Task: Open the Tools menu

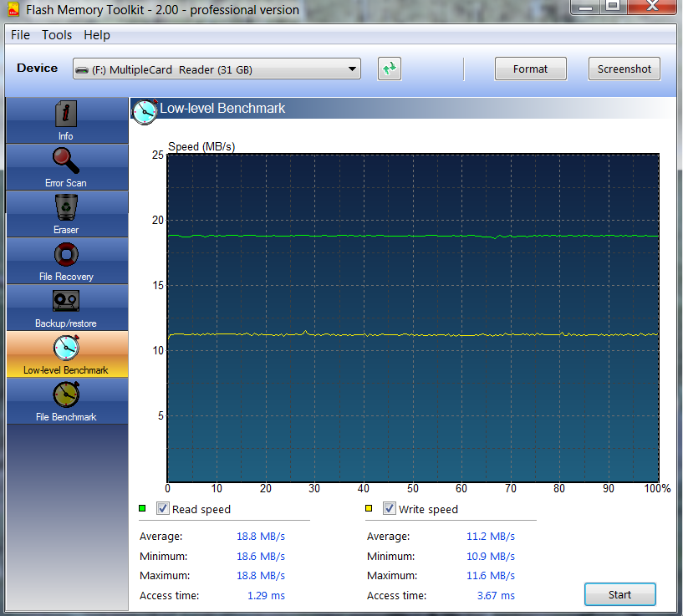Action: pos(57,35)
